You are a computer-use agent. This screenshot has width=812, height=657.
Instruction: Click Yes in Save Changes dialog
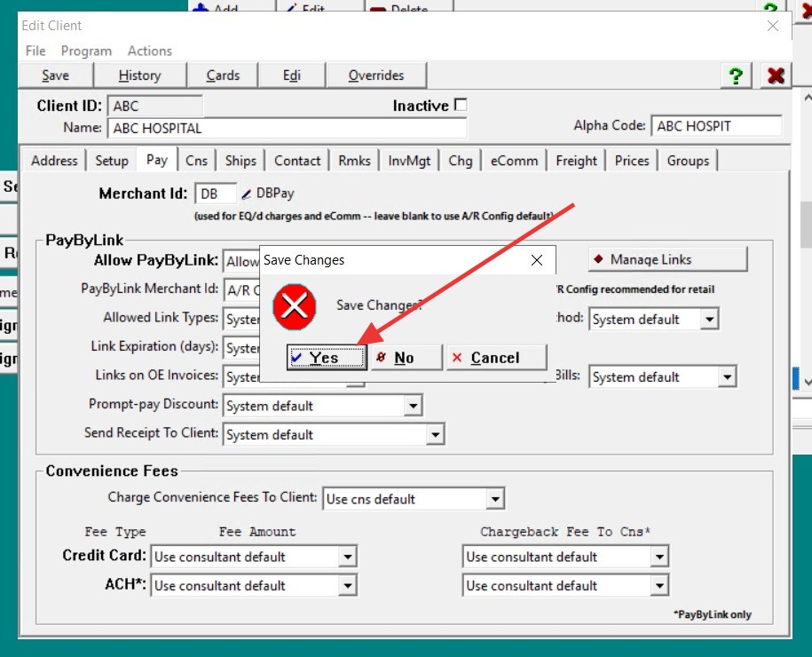click(x=327, y=358)
